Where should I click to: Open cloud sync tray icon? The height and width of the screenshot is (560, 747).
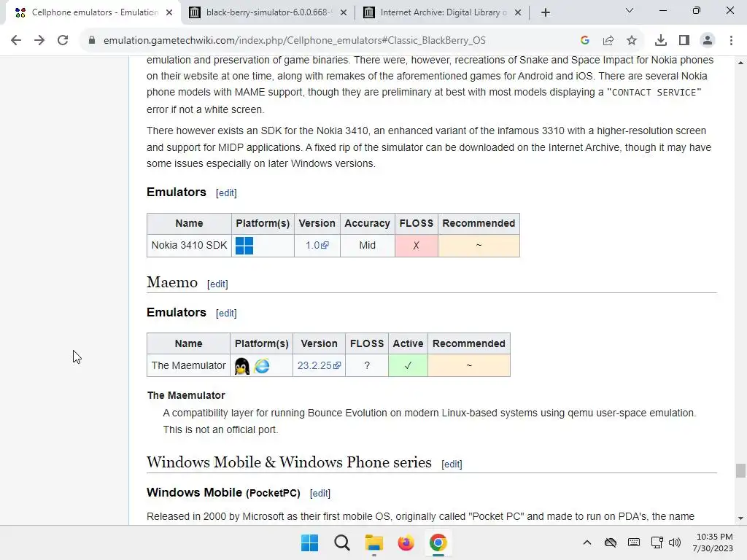pyautogui.click(x=611, y=542)
